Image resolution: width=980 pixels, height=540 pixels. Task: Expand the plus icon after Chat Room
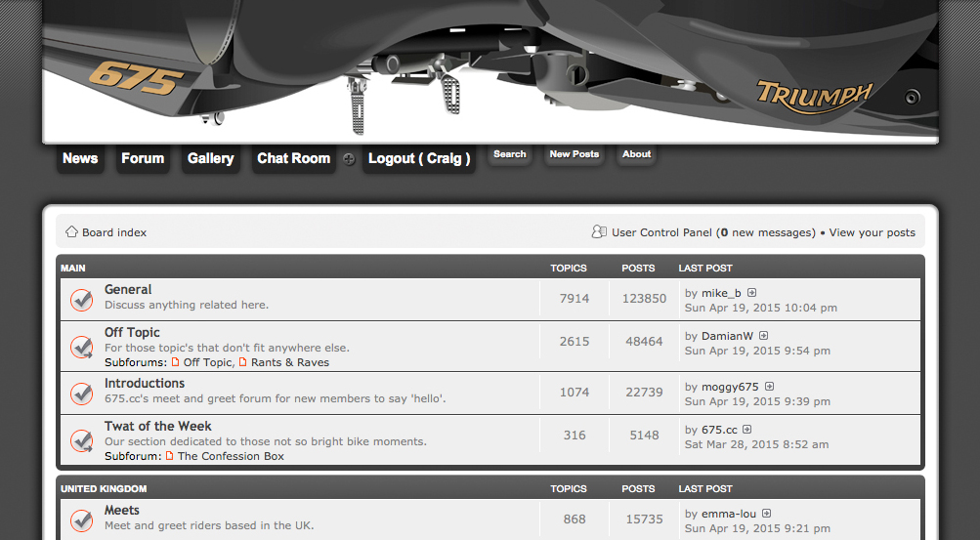pos(349,159)
